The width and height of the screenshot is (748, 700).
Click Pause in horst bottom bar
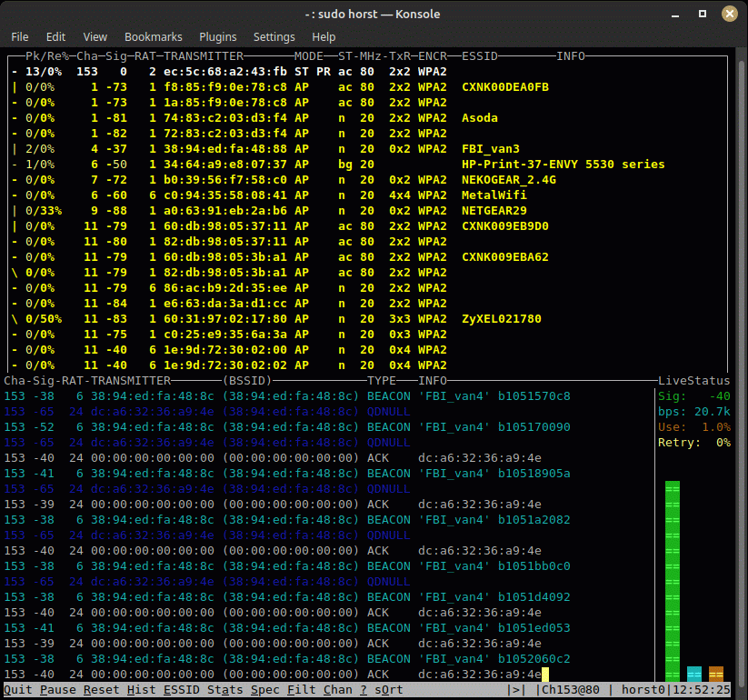58,689
